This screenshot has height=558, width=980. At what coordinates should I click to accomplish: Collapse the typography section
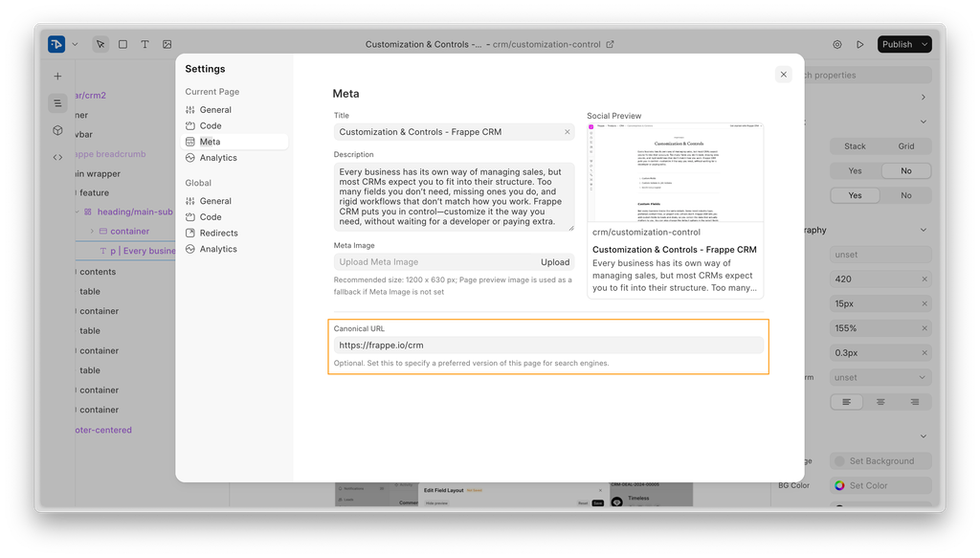pyautogui.click(x=924, y=230)
